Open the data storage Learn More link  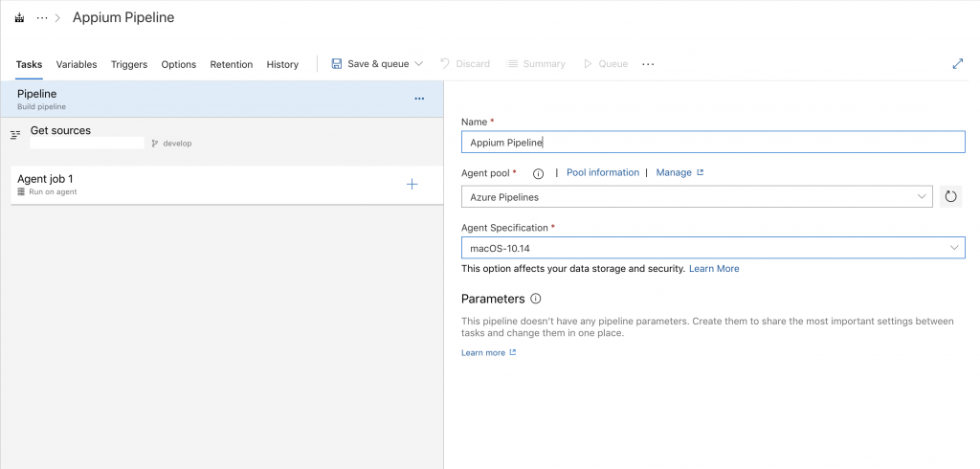click(x=714, y=268)
